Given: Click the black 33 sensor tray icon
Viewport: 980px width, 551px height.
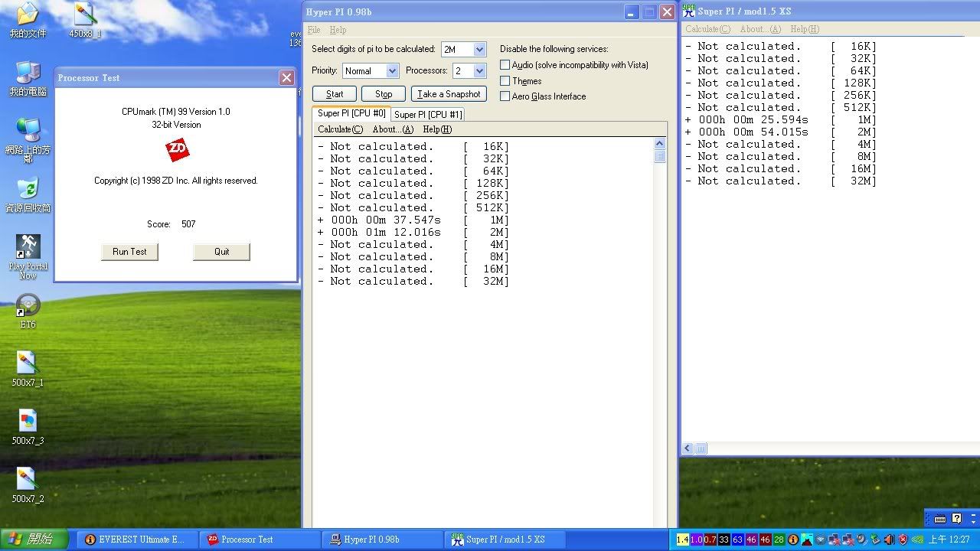Looking at the screenshot, I should coord(724,540).
